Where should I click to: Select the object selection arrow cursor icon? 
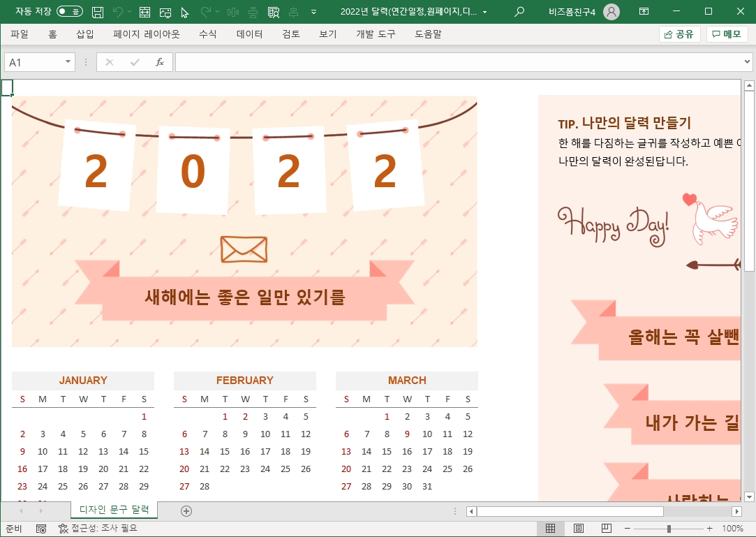click(x=185, y=12)
